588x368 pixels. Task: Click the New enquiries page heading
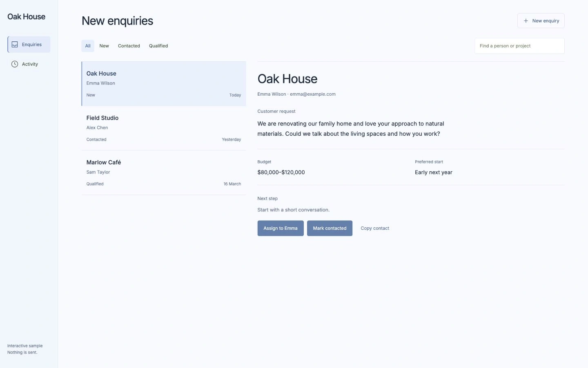pos(118,21)
